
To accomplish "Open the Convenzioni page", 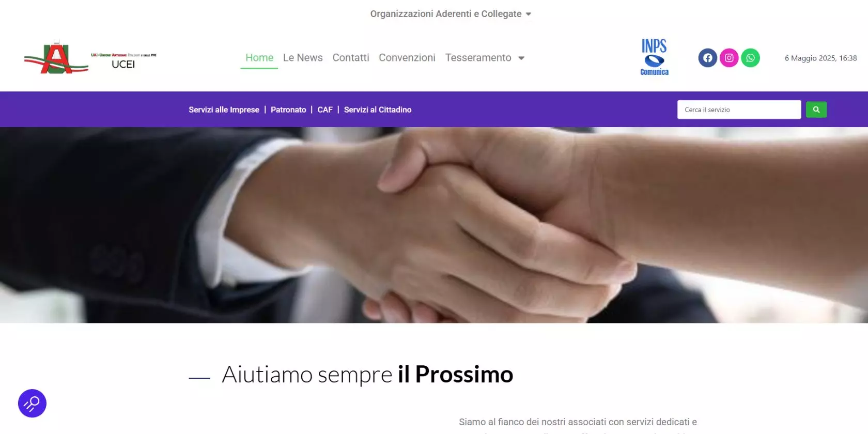I will pos(407,58).
